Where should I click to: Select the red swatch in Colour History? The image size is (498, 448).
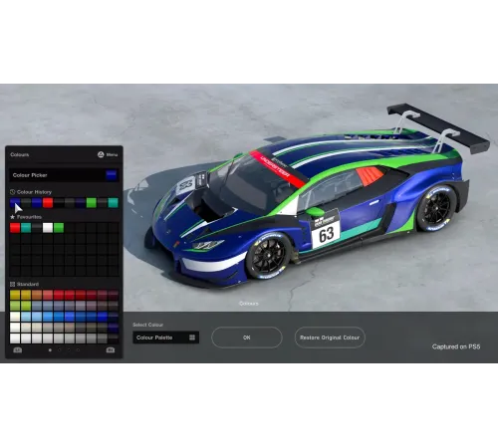(x=48, y=203)
